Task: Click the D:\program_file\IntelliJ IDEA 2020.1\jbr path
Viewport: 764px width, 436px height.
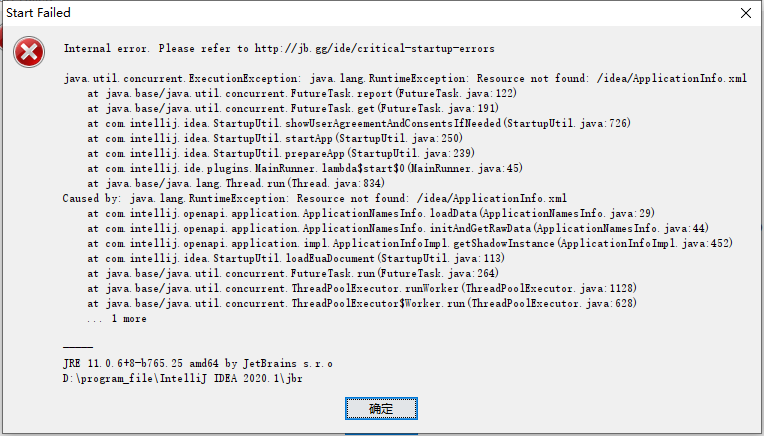Action: tap(183, 379)
